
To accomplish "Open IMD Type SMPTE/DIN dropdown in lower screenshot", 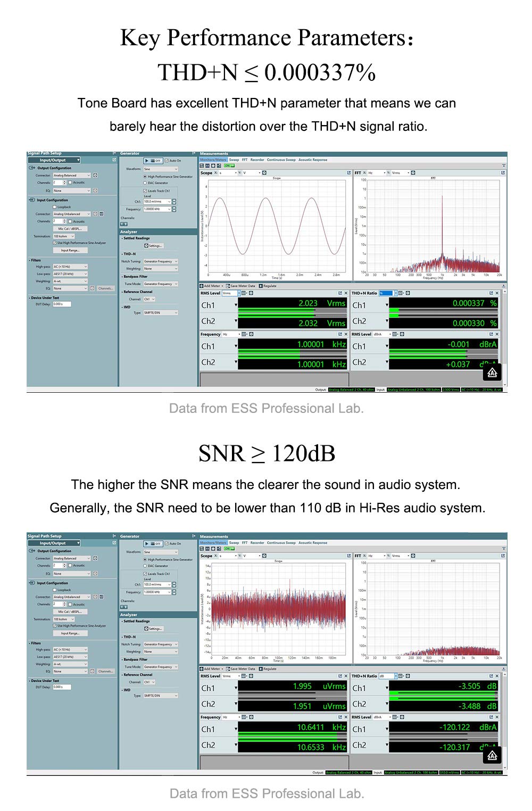I will coord(160,696).
